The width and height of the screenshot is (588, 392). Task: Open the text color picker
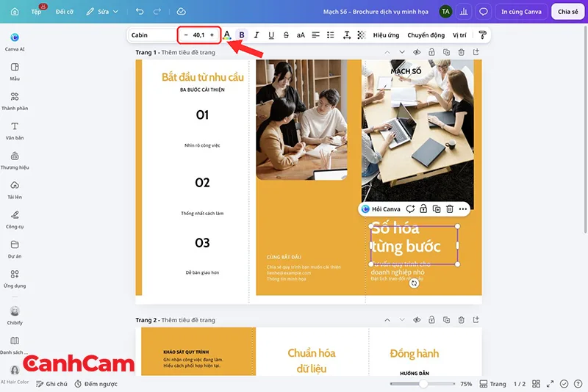[227, 35]
